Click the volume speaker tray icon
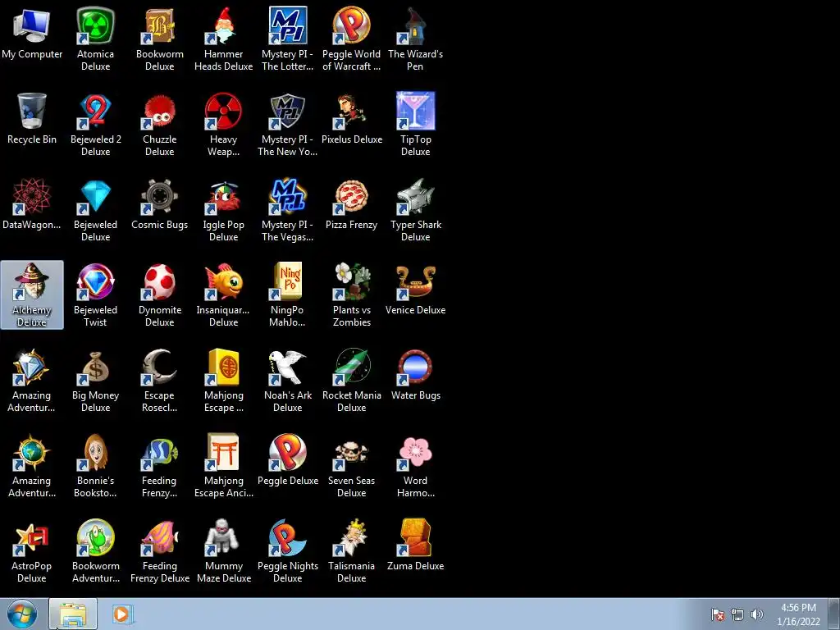 [x=756, y=614]
